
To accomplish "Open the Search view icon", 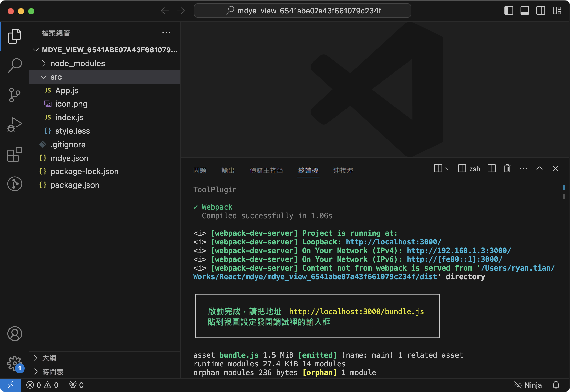I will pyautogui.click(x=15, y=65).
